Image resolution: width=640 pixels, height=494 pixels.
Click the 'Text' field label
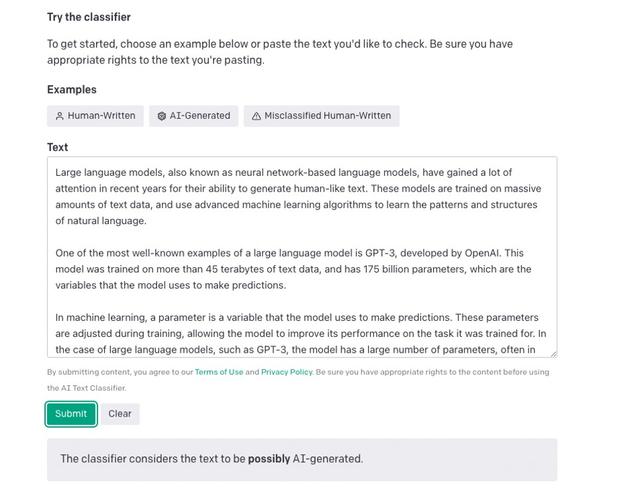pyautogui.click(x=58, y=147)
